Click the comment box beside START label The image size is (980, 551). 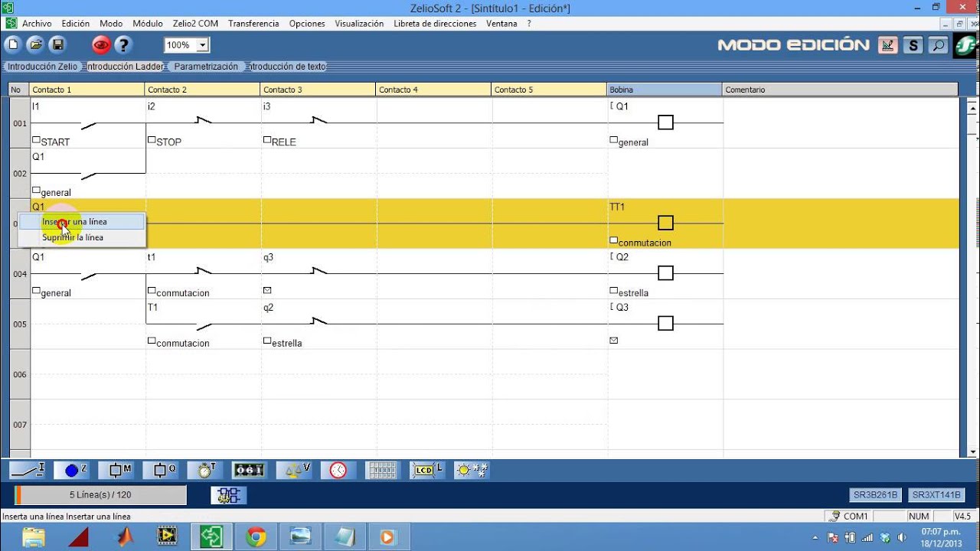point(36,140)
